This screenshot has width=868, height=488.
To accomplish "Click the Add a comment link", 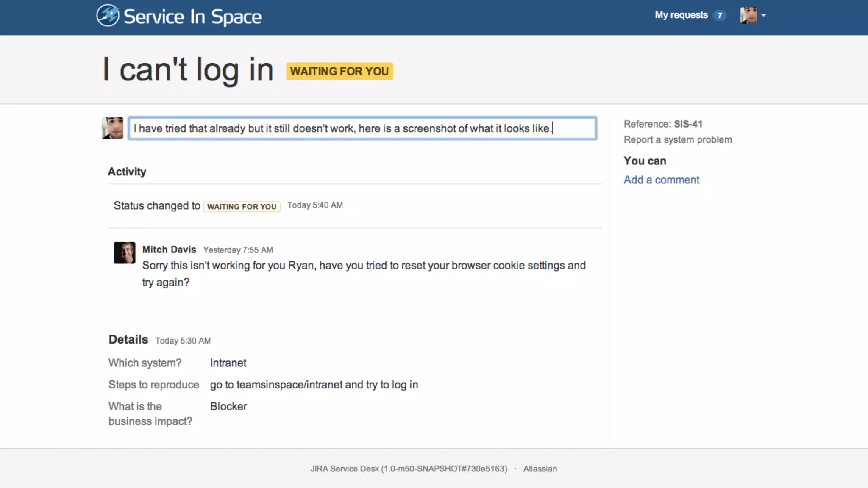I will point(661,180).
